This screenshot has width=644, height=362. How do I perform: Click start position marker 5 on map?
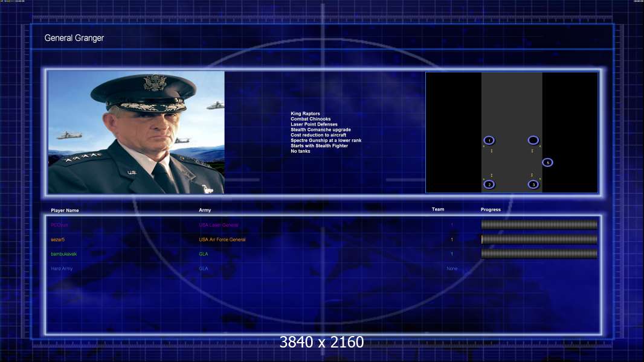[547, 162]
